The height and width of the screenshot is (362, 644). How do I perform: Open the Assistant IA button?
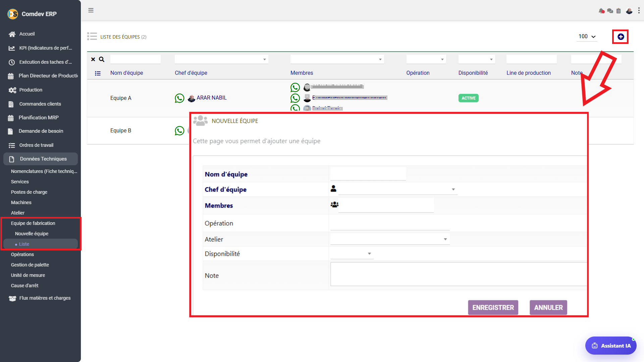(x=611, y=346)
